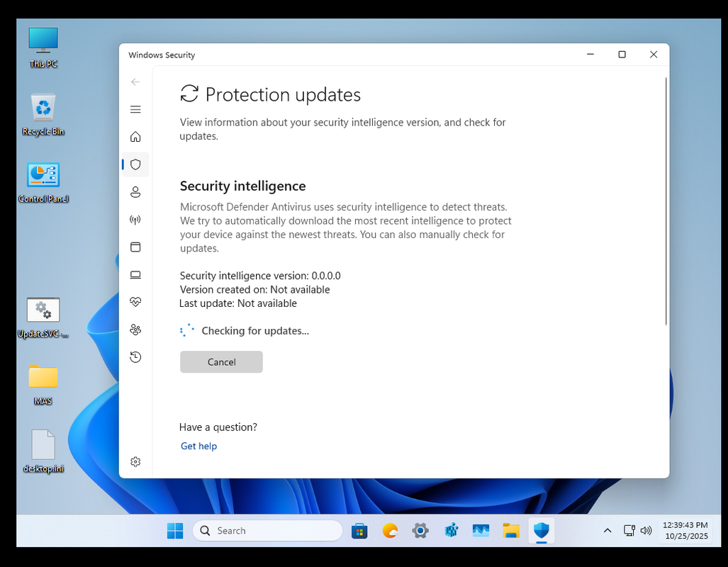Open Settings gear in Windows Security sidebar

[x=135, y=461]
